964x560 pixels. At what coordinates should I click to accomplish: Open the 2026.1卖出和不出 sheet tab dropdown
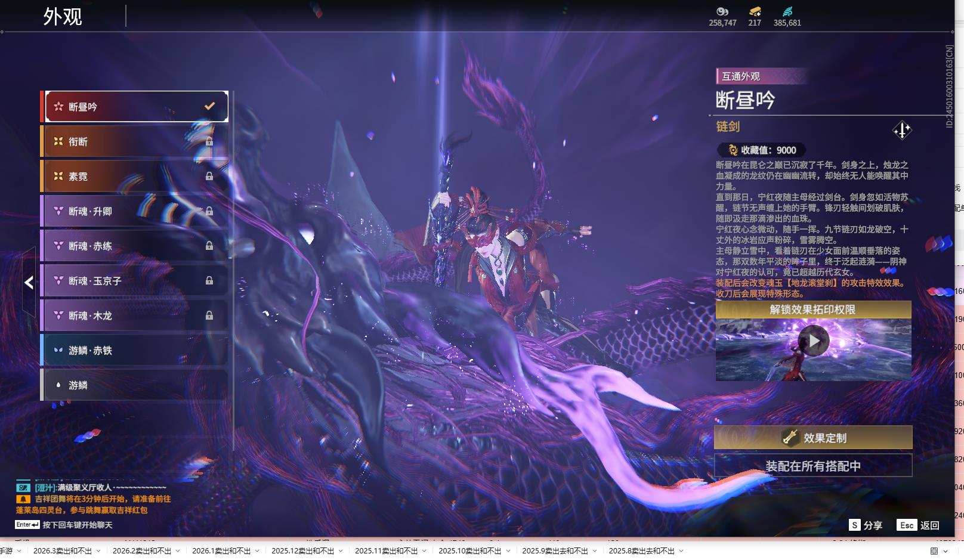pyautogui.click(x=257, y=551)
